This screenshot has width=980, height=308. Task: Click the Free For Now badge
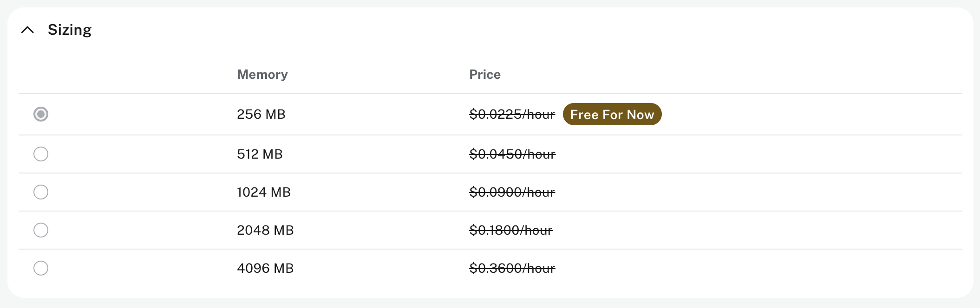612,114
